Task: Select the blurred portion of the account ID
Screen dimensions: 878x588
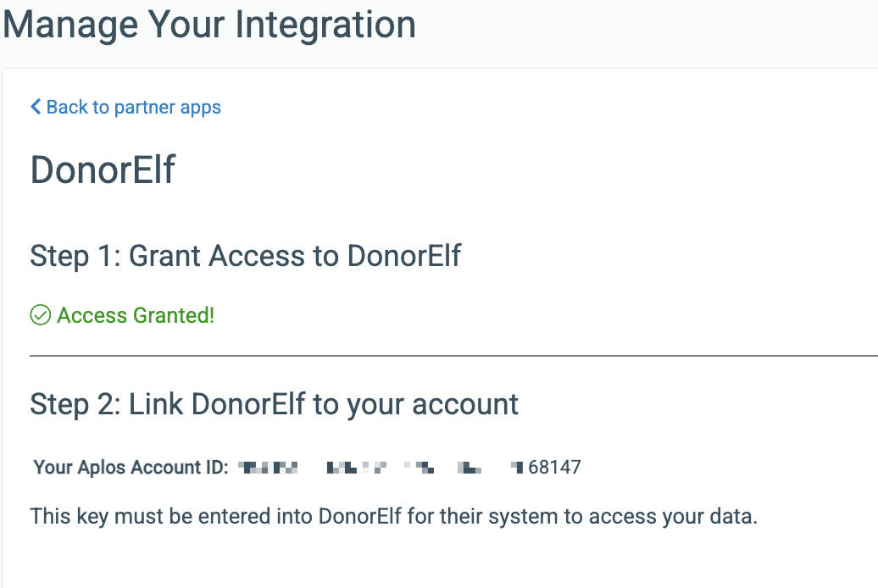Action: coord(381,467)
